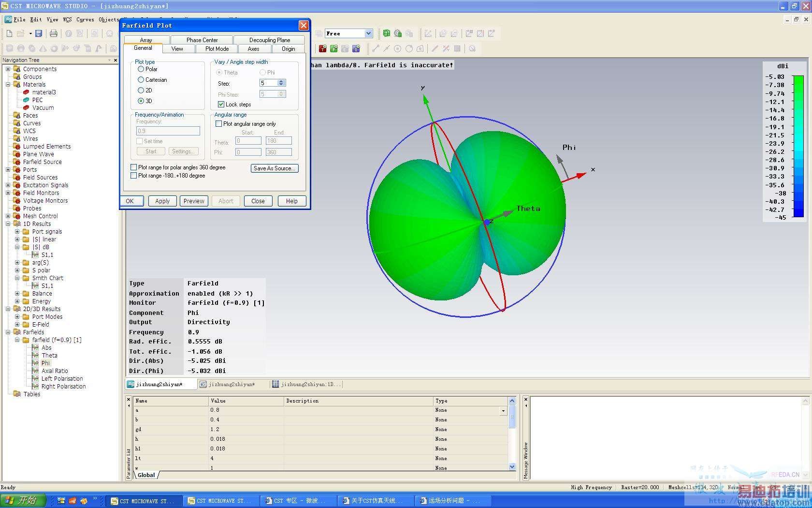Image resolution: width=812 pixels, height=508 pixels.
Task: Open the Decoupling Plane tab
Action: point(270,40)
